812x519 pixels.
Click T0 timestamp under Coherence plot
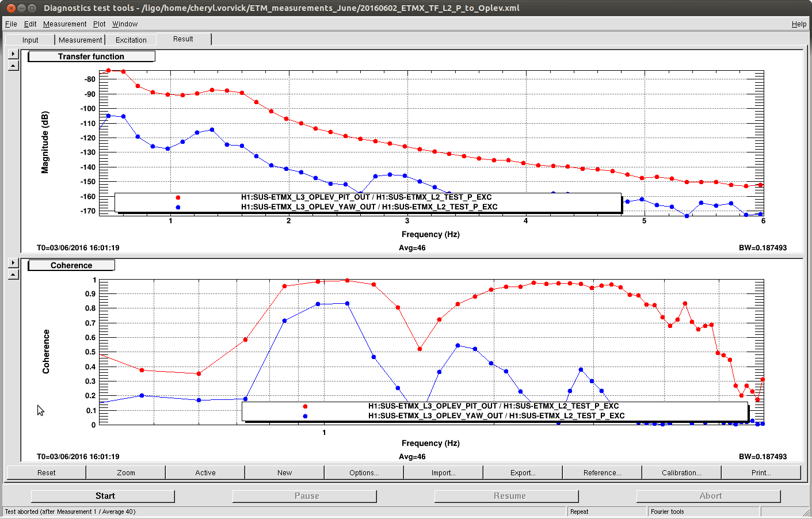(78, 457)
